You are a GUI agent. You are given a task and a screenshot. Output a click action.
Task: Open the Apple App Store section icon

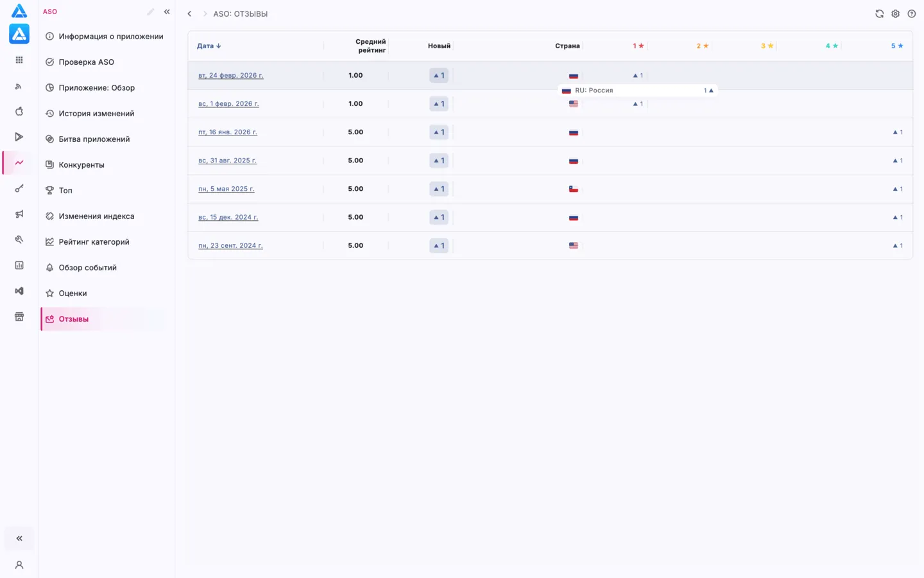[x=19, y=111]
